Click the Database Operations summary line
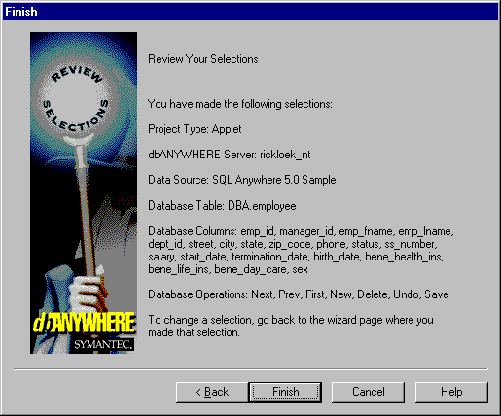The image size is (501, 416). point(298,294)
